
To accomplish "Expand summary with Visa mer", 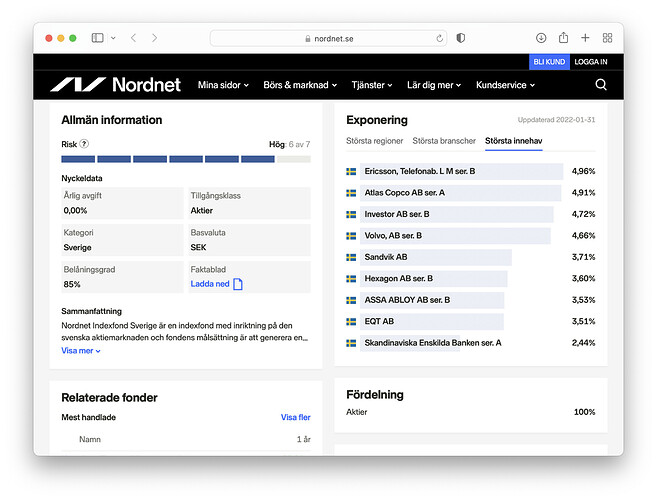I will pyautogui.click(x=81, y=351).
